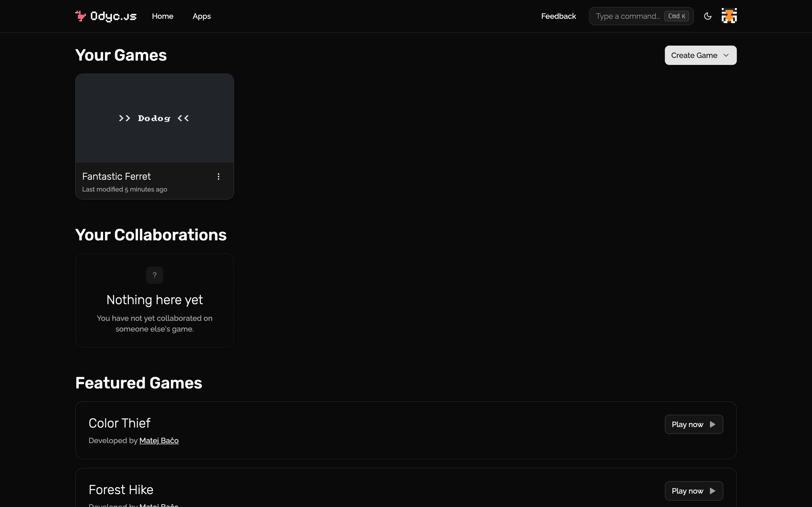Screen dimensions: 812x507
Task: Click the play triangle for Forest Hike
Action: click(x=713, y=491)
